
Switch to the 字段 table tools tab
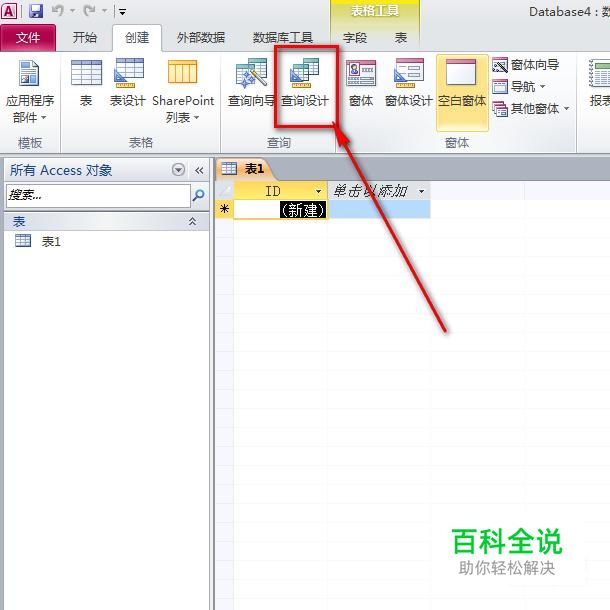[x=355, y=38]
